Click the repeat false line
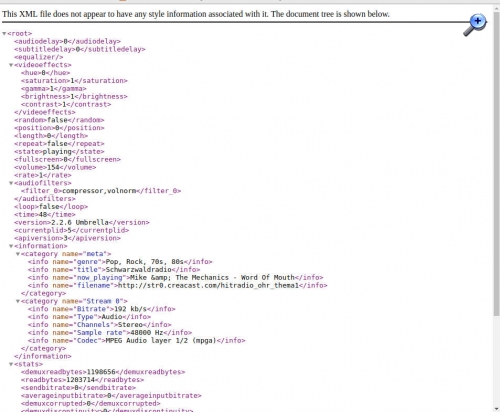The height and width of the screenshot is (412, 500). 59,144
